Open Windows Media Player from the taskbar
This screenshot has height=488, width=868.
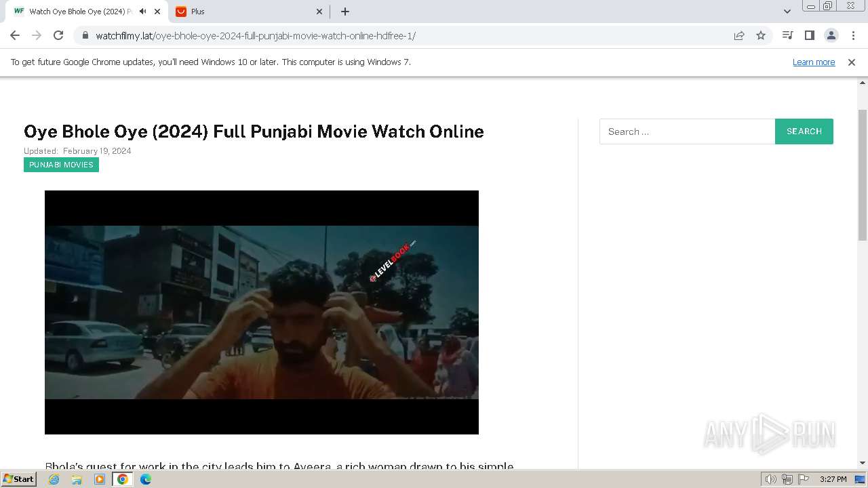pyautogui.click(x=100, y=479)
